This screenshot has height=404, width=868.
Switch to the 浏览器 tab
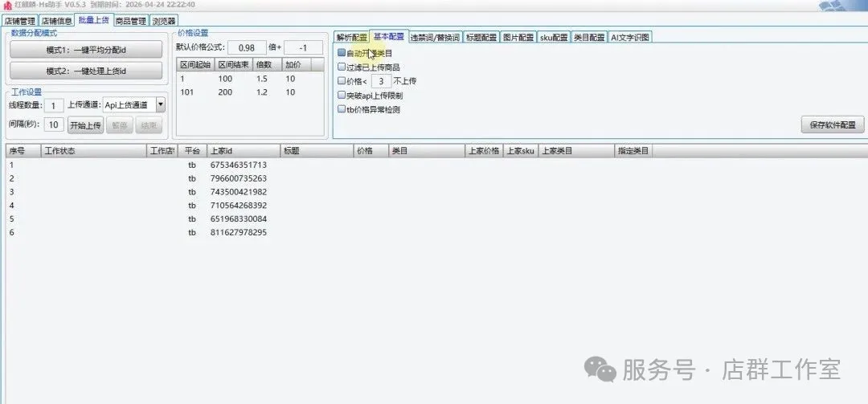click(164, 21)
